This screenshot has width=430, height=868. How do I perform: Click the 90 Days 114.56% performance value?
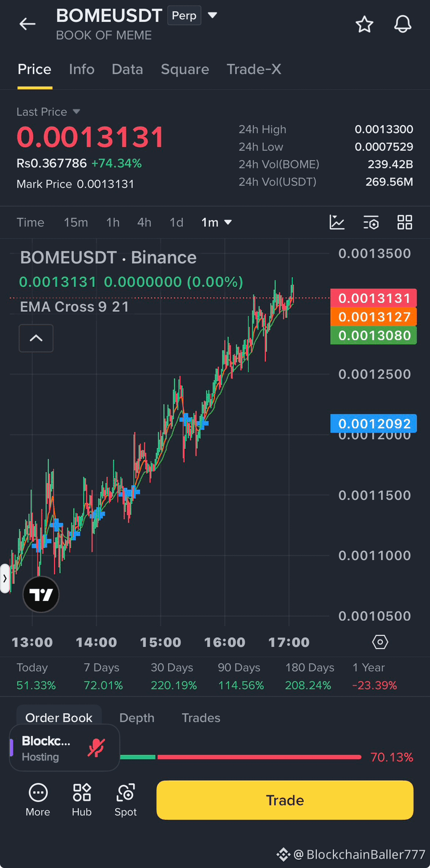241,685
